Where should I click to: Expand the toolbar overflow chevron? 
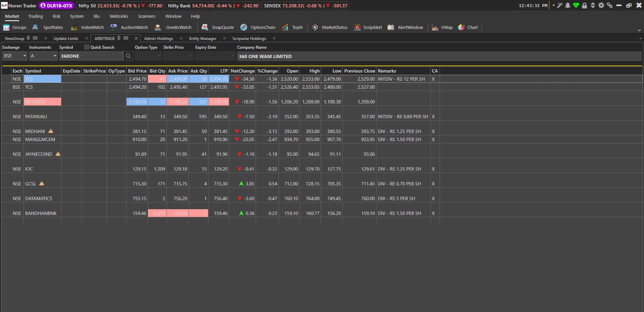pos(639,30)
